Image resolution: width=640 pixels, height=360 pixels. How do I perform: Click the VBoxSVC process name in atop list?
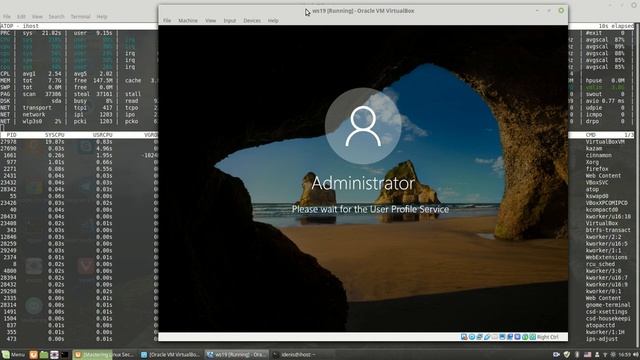[597, 182]
